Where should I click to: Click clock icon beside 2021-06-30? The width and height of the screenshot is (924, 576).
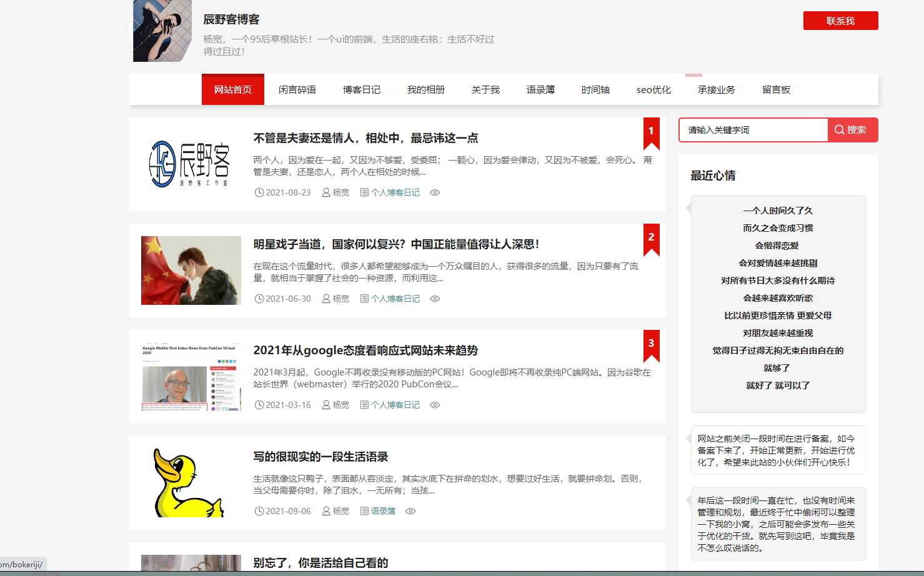[x=259, y=299]
